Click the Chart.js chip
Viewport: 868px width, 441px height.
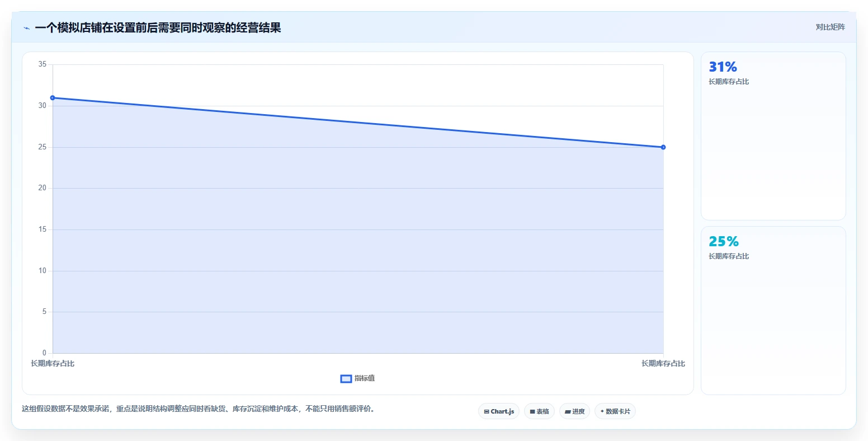pyautogui.click(x=499, y=411)
